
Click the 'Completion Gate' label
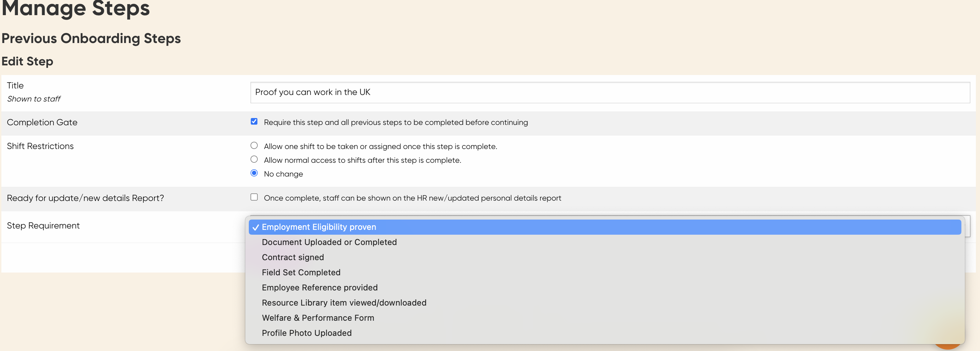(42, 122)
